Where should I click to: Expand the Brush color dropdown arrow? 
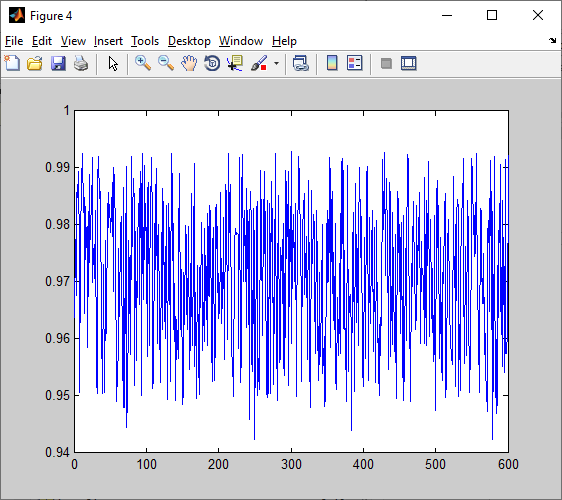(276, 63)
